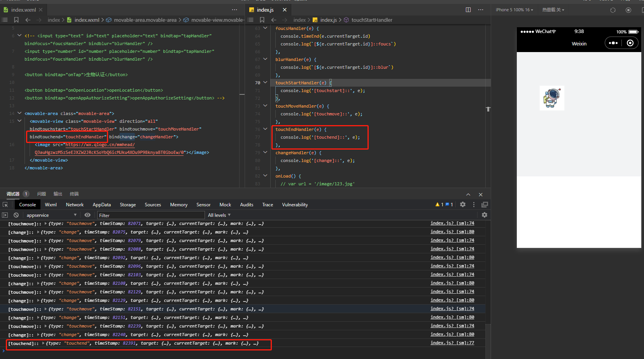
Task: Open the DevTools vertical dots menu
Action: (x=474, y=204)
